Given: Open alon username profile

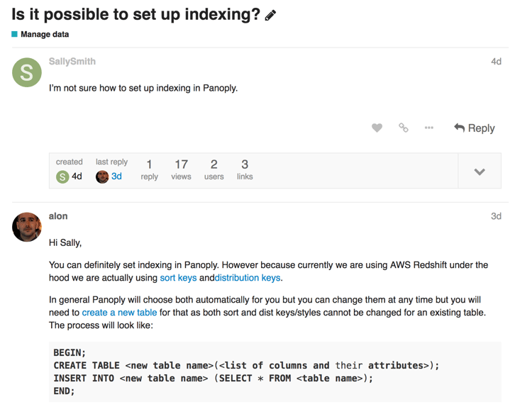Looking at the screenshot, I should 58,216.
